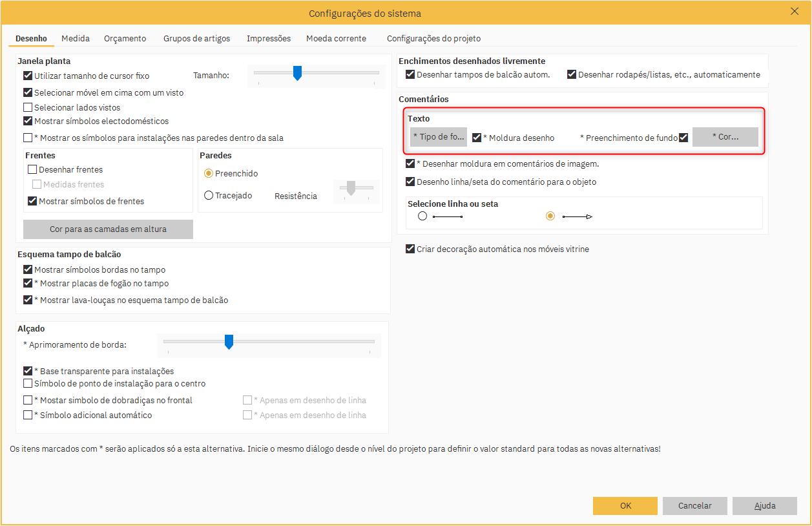
Task: Select the plain line comment style
Action: coord(422,216)
